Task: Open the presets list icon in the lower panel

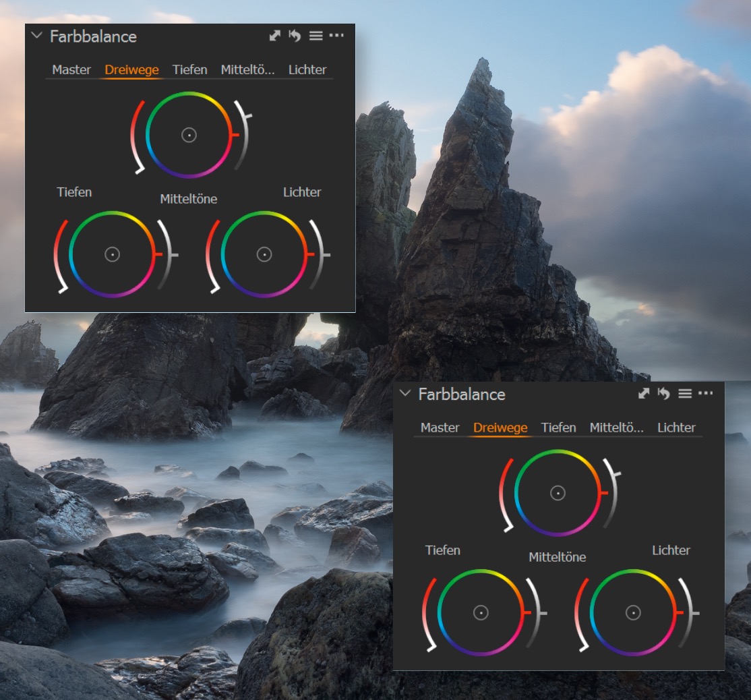Action: 684,394
